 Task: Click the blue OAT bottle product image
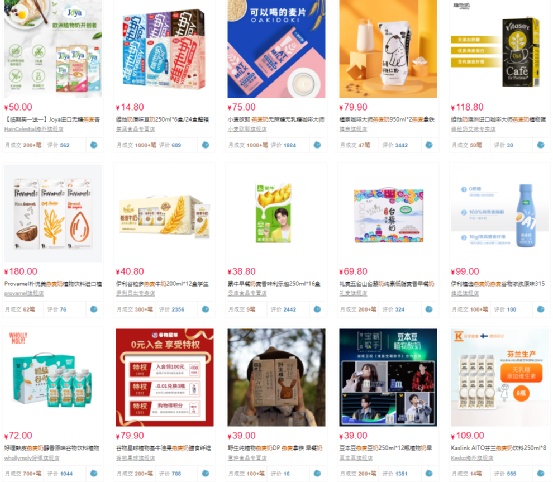(x=500, y=213)
